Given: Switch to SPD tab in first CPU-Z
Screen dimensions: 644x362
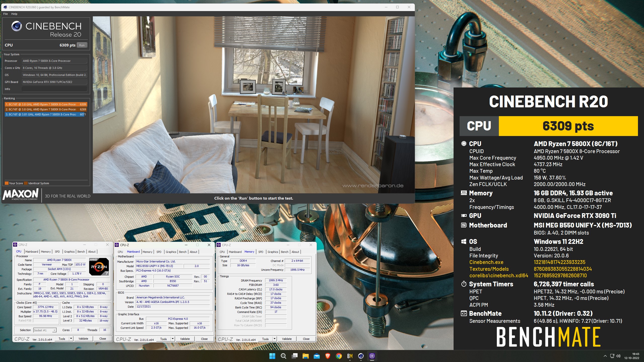Looking at the screenshot, I should pyautogui.click(x=57, y=252).
